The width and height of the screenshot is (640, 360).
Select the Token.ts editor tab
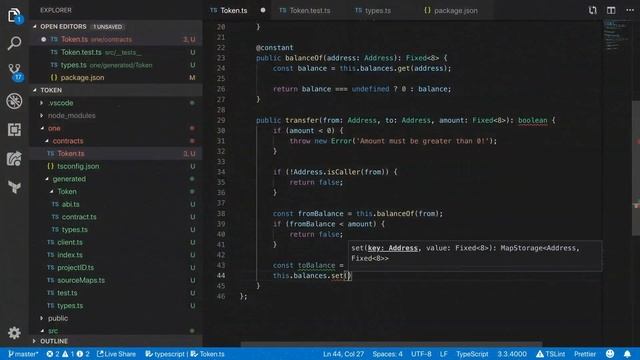click(233, 11)
